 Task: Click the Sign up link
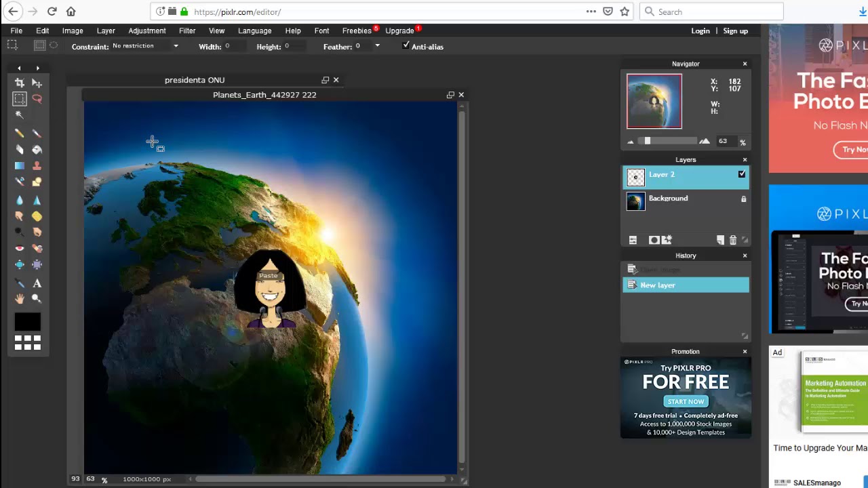[x=736, y=30]
